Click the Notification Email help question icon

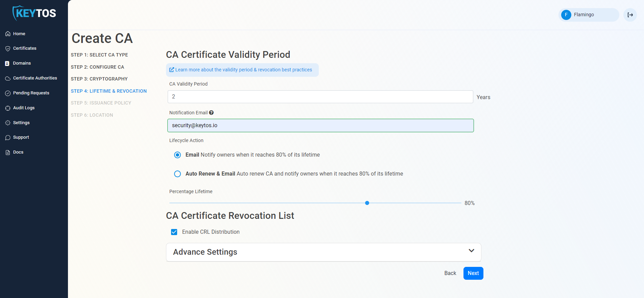point(211,113)
